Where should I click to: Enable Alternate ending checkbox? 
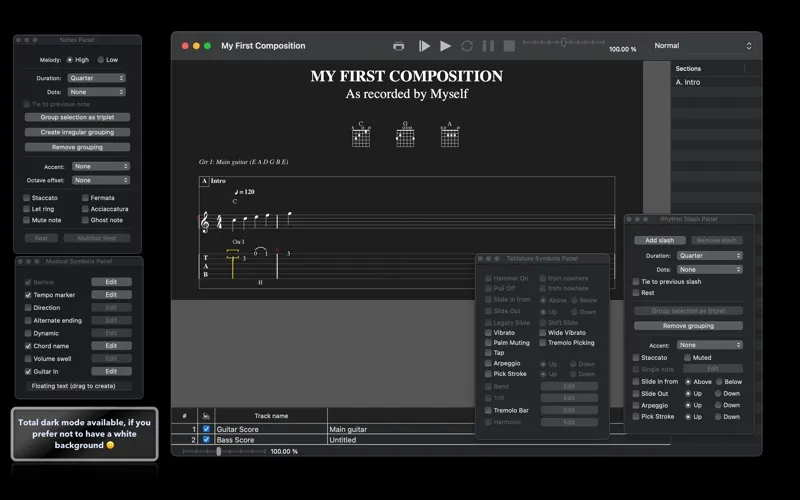pos(28,320)
